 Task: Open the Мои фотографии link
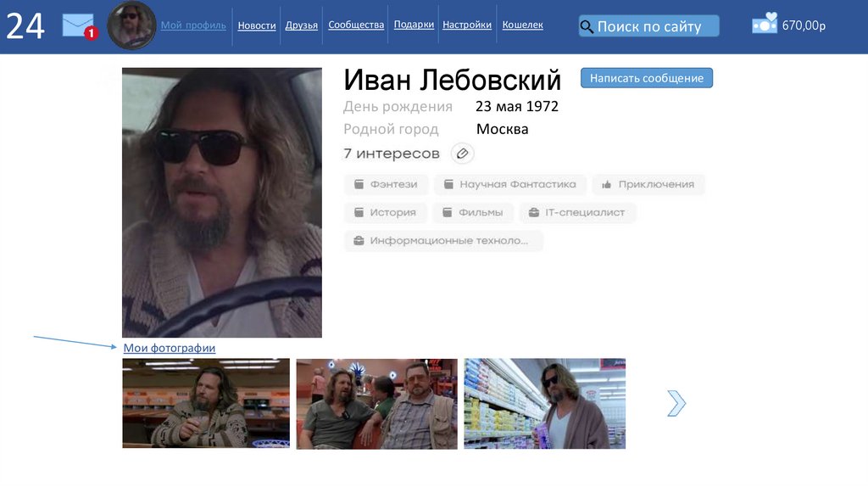tap(170, 348)
